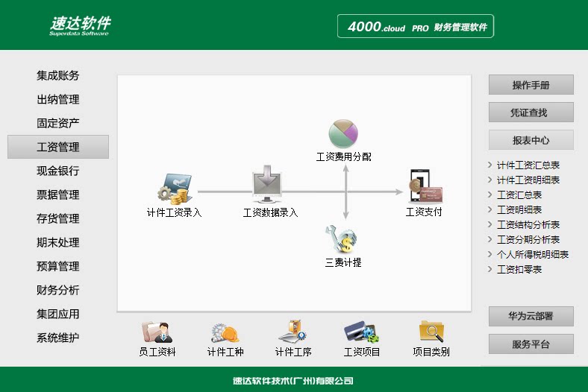Image resolution: width=588 pixels, height=392 pixels.
Task: Open 工资费用分配 pie chart icon
Action: (343, 133)
